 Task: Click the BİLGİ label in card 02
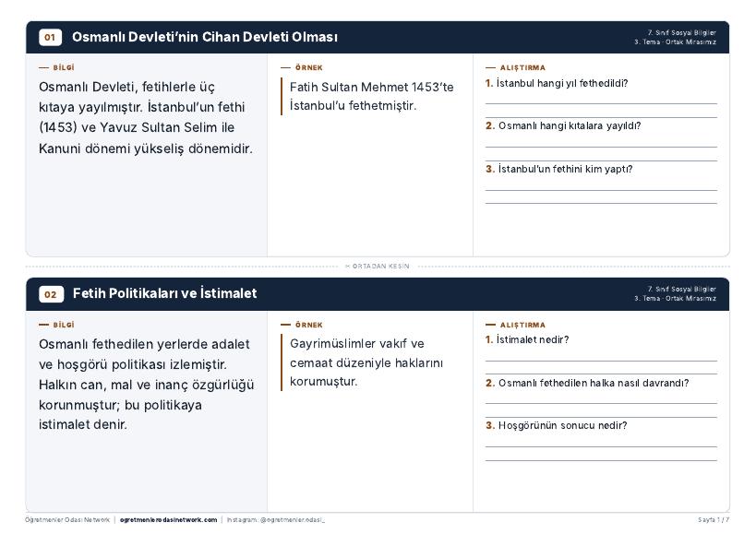point(64,325)
